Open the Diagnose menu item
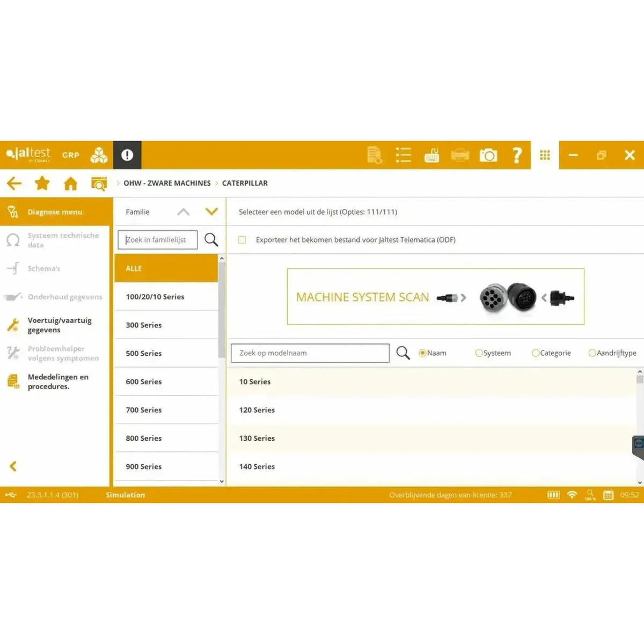The width and height of the screenshot is (644, 644). click(56, 212)
